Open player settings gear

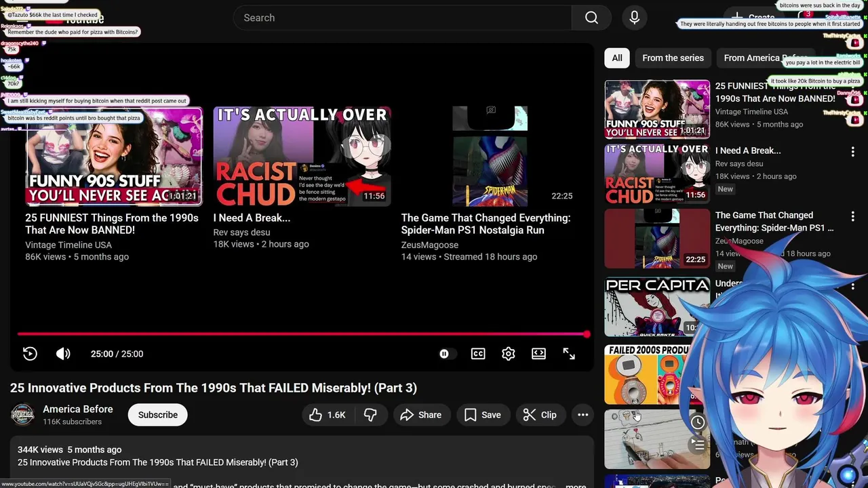point(509,354)
